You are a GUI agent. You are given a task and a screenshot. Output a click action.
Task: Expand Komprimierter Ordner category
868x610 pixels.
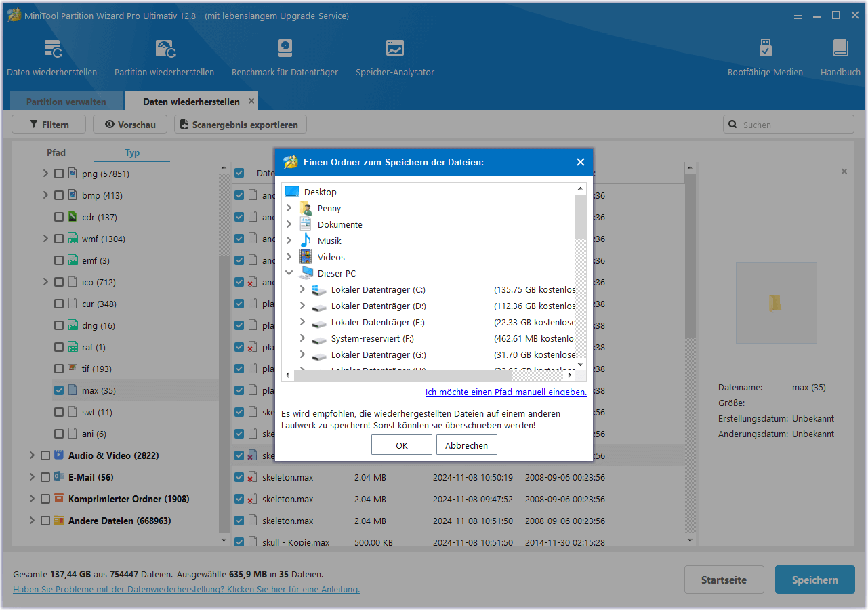32,500
